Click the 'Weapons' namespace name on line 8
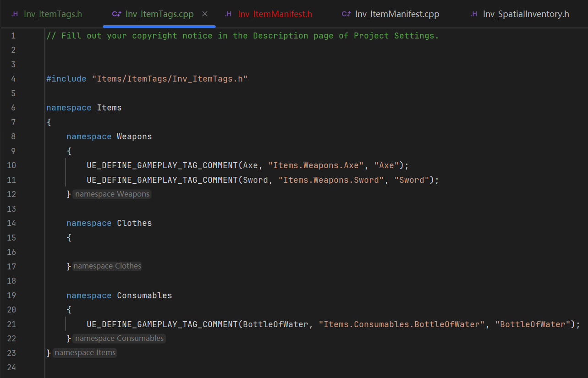This screenshot has height=378, width=588. pos(134,137)
